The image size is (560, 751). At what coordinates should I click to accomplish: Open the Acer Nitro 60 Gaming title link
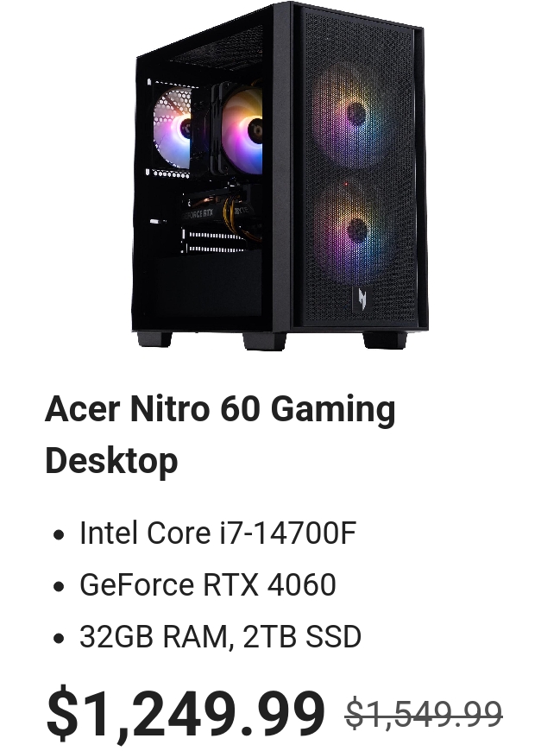tap(220, 410)
